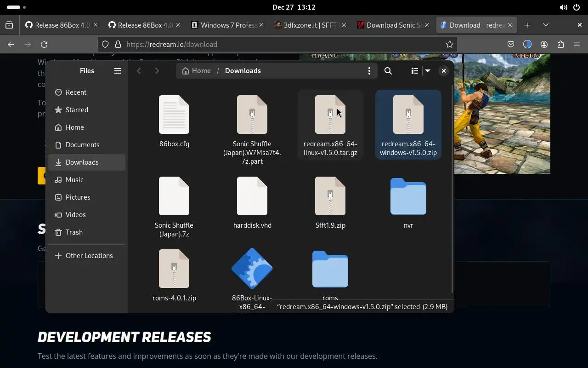588x368 pixels.
Task: Open the power system menu icon
Action: pos(576,7)
